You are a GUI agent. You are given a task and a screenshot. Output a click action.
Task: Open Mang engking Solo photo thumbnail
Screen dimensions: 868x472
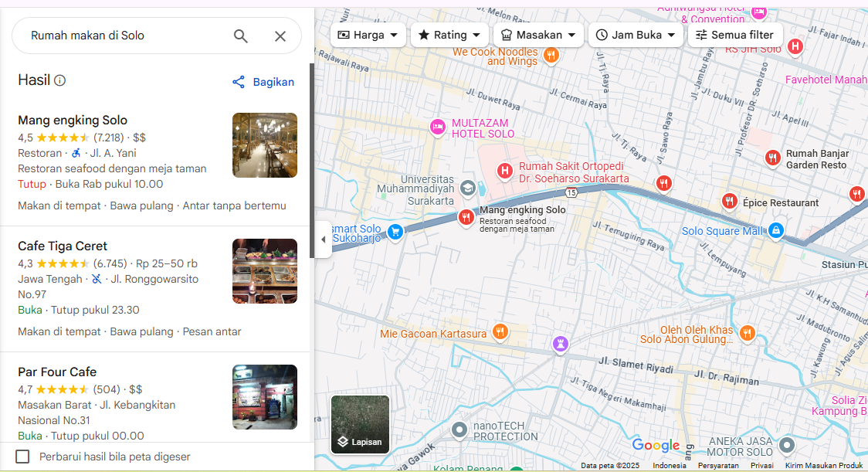pyautogui.click(x=265, y=145)
